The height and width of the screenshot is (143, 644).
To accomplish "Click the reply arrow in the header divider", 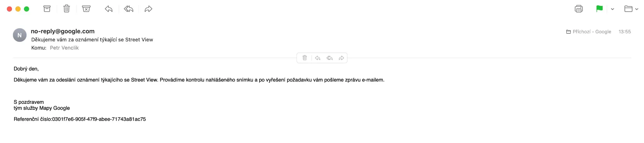I will [x=318, y=58].
